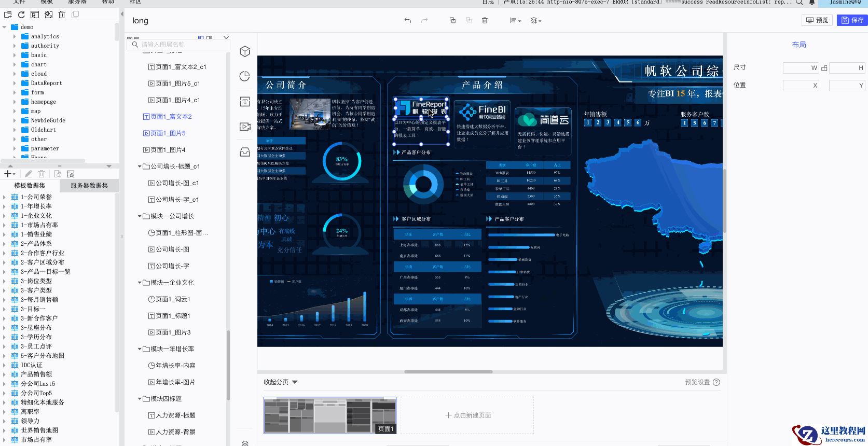Select layer 页面1_词云1
The width and height of the screenshot is (868, 446).
170,299
